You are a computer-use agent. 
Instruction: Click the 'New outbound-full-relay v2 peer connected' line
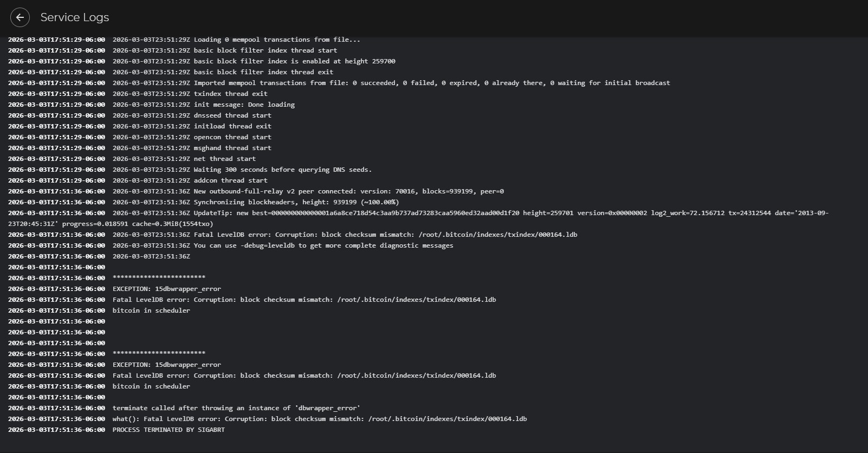pos(348,191)
